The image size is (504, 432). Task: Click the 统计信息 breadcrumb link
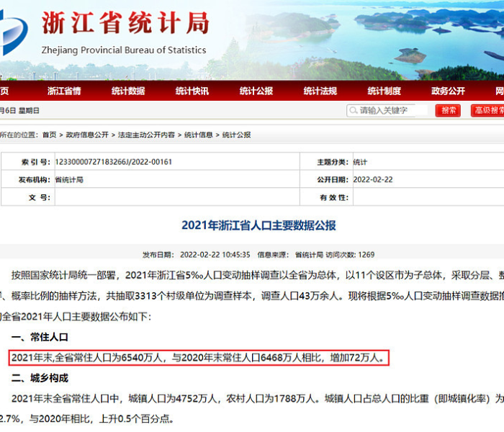199,135
